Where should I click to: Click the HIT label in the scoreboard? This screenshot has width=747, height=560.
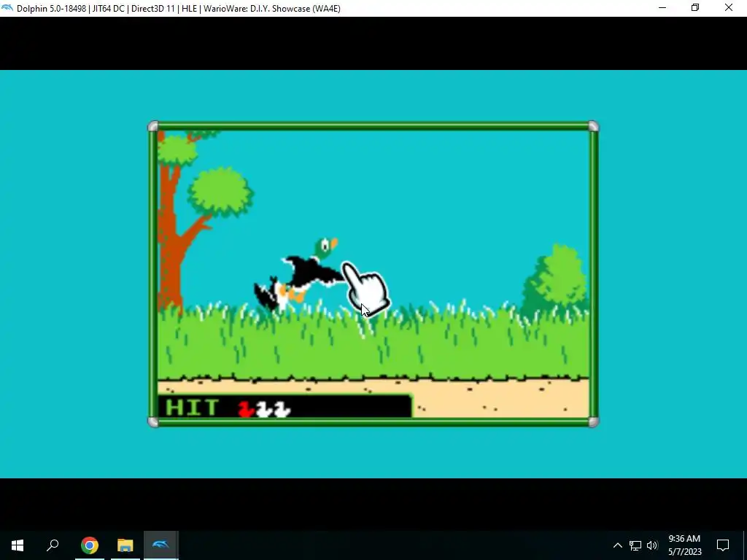pos(192,408)
